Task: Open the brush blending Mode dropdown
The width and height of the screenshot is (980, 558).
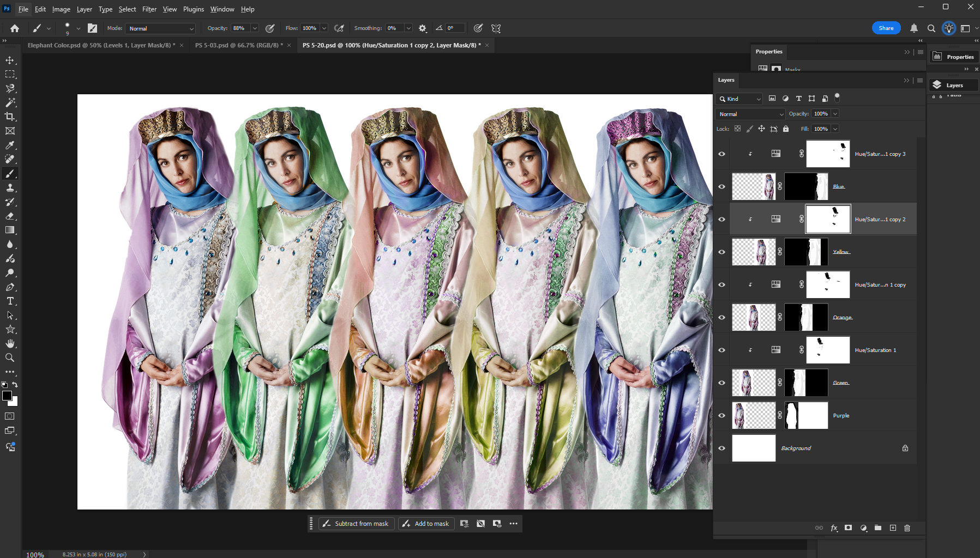Action: 160,28
